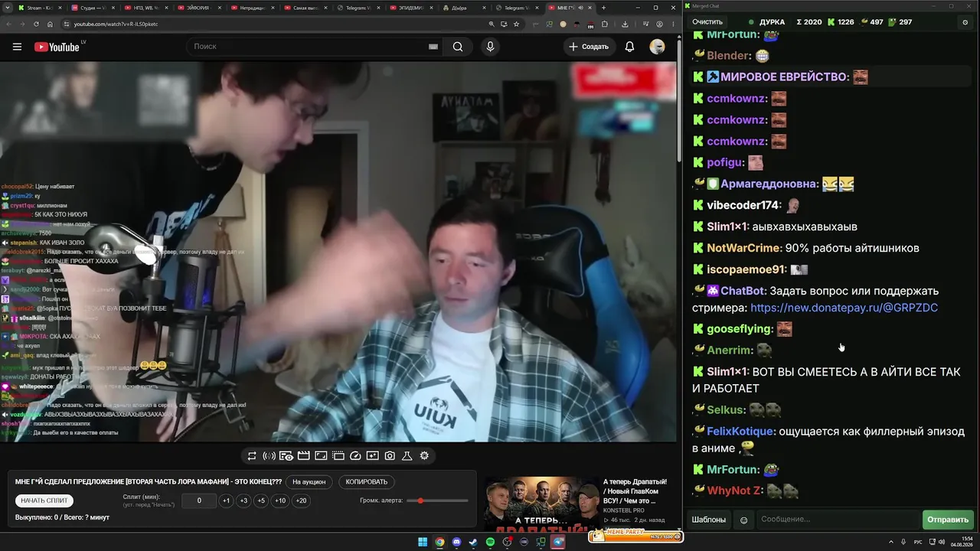Screen dimensions: 980x551
Task: Open the 'А теперь Драпатый!' recommended video thumbnail
Action: [x=541, y=503]
